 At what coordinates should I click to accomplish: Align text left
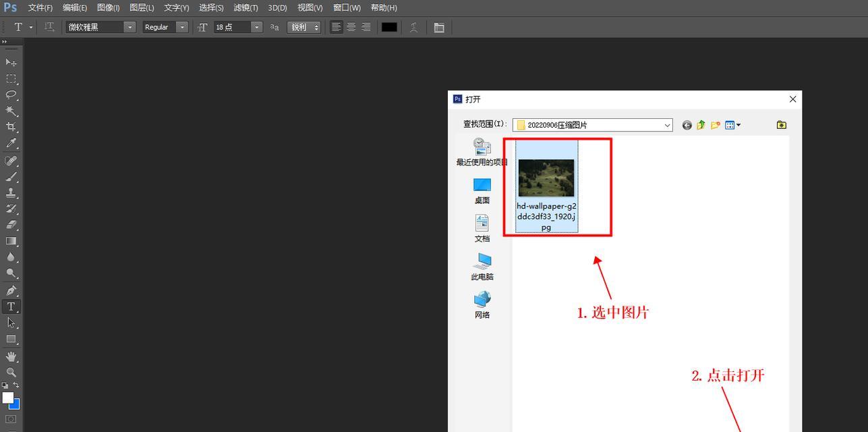pyautogui.click(x=337, y=27)
